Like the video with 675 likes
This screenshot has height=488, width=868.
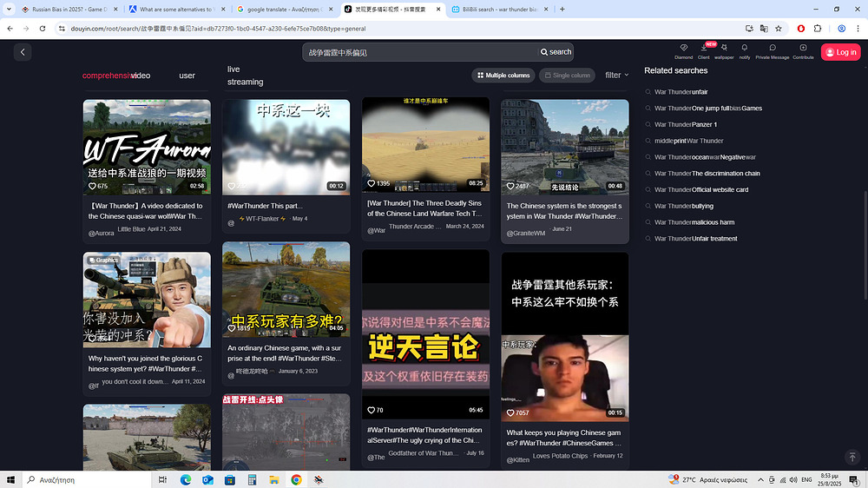click(93, 186)
